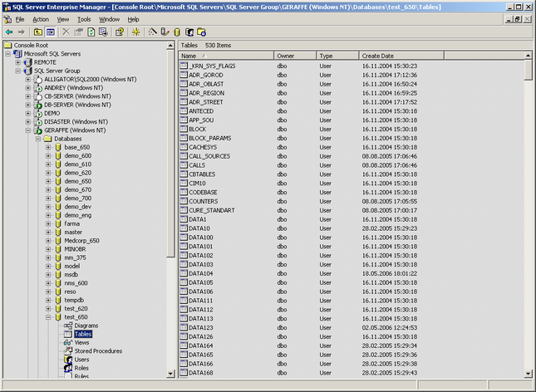Click New Login toolbar icon
This screenshot has height=392, width=536.
coord(189,32)
